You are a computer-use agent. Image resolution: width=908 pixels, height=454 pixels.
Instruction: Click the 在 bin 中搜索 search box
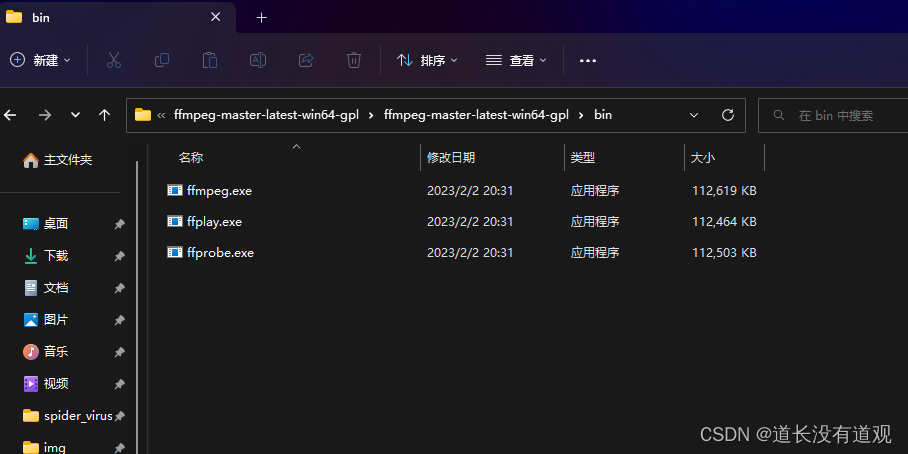[x=834, y=115]
